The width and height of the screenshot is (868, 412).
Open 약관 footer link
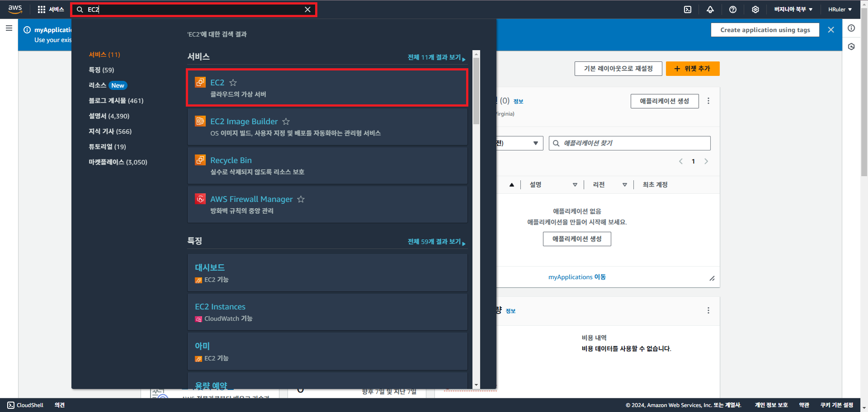pyautogui.click(x=804, y=405)
